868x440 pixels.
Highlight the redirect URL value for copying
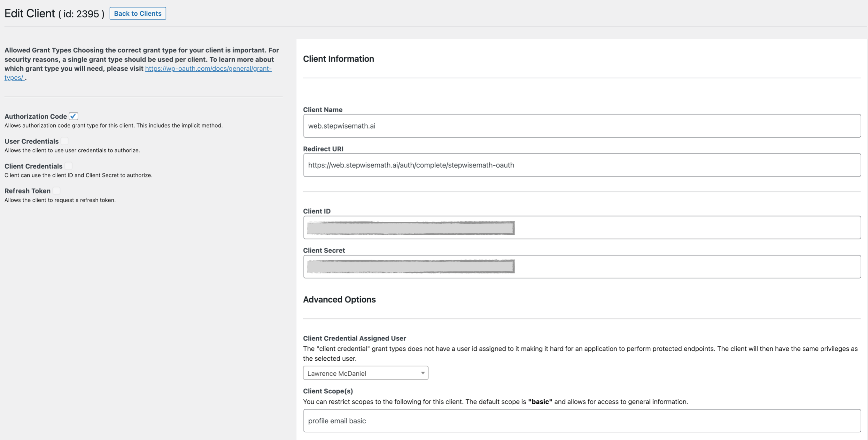click(411, 165)
